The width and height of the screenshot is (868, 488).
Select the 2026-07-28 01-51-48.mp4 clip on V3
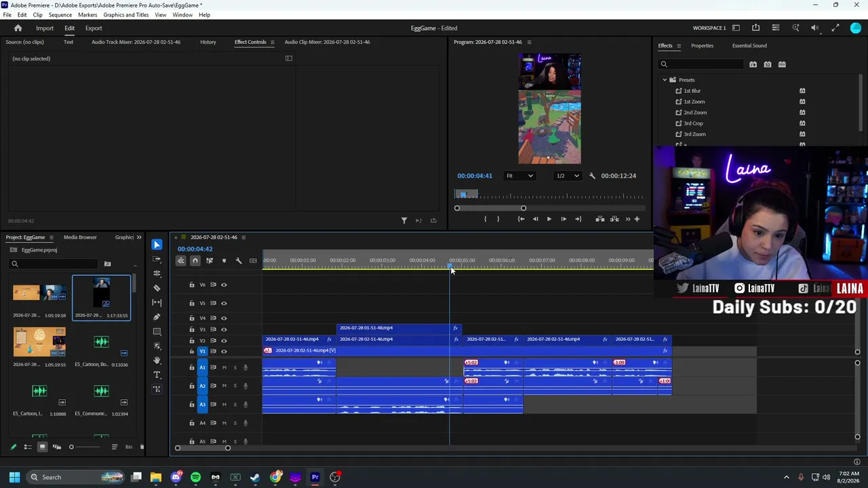(x=399, y=328)
